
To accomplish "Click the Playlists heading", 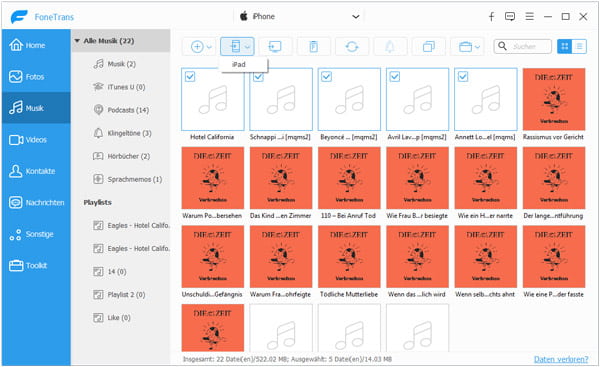I will [x=98, y=202].
